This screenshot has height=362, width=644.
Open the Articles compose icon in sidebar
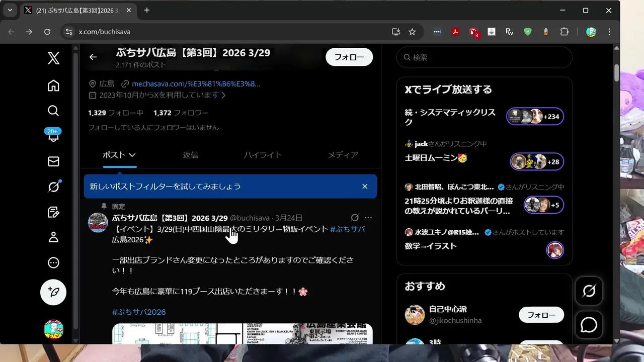pos(53,212)
